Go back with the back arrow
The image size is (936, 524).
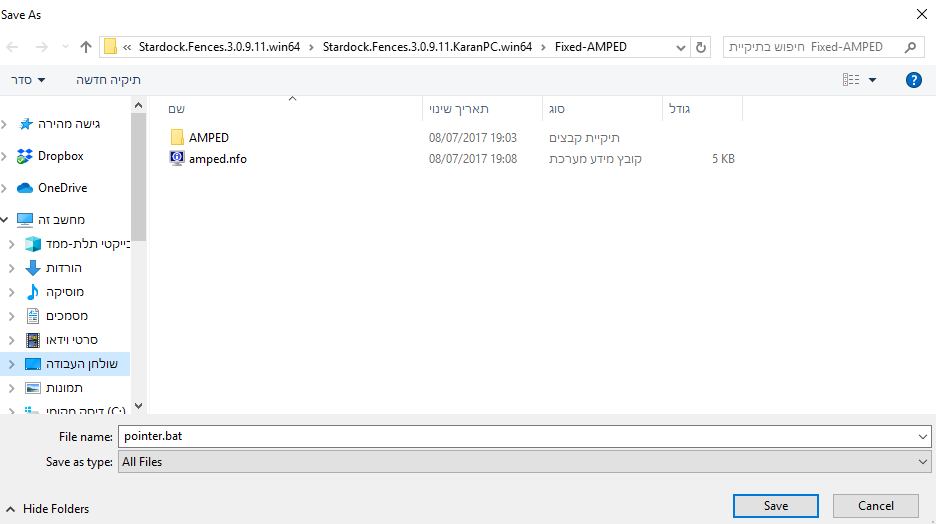13,47
